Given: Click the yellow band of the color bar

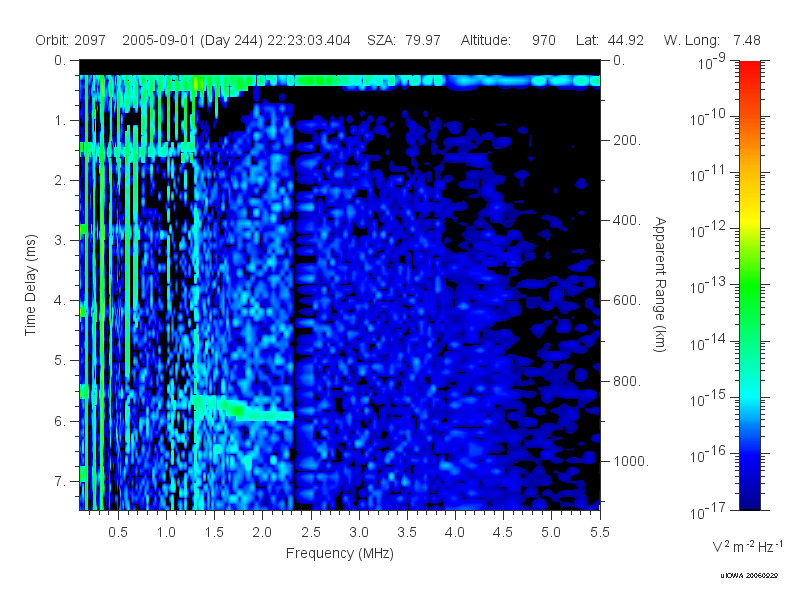Looking at the screenshot, I should click(750, 222).
